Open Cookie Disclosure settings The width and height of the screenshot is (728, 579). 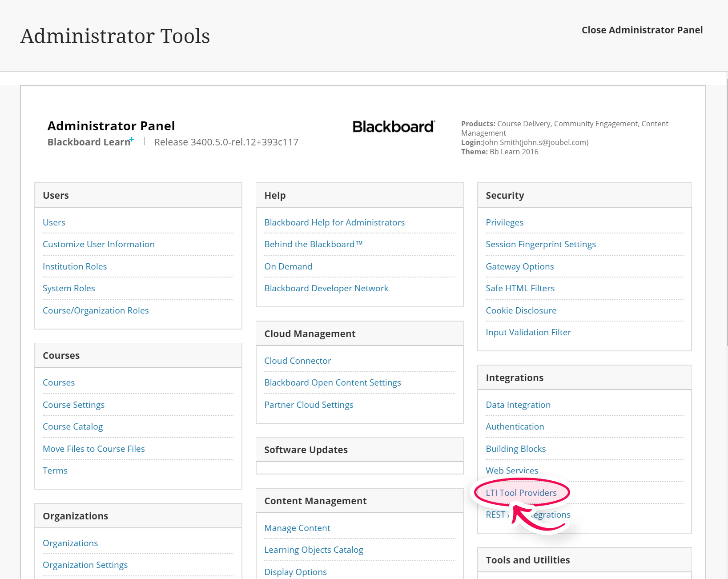(521, 310)
